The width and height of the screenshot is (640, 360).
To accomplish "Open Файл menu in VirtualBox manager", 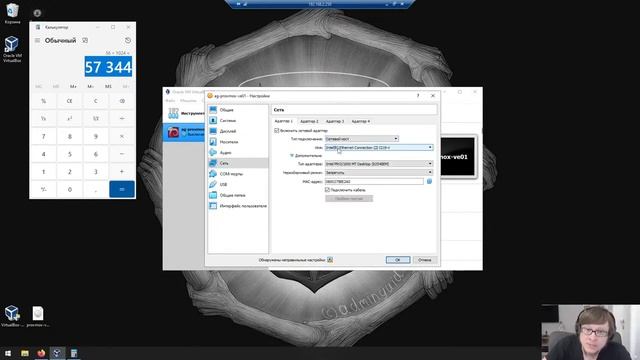I will click(x=171, y=100).
